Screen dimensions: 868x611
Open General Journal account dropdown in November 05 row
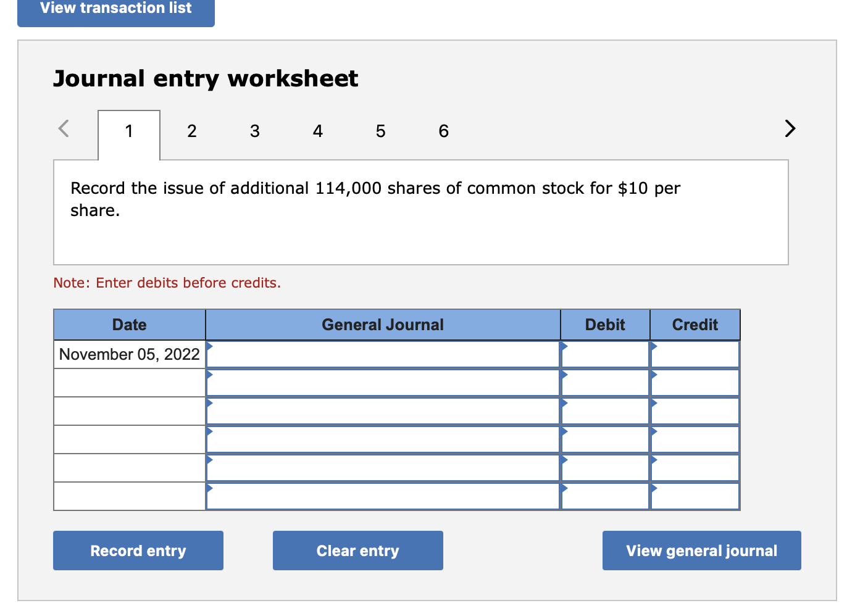383,354
